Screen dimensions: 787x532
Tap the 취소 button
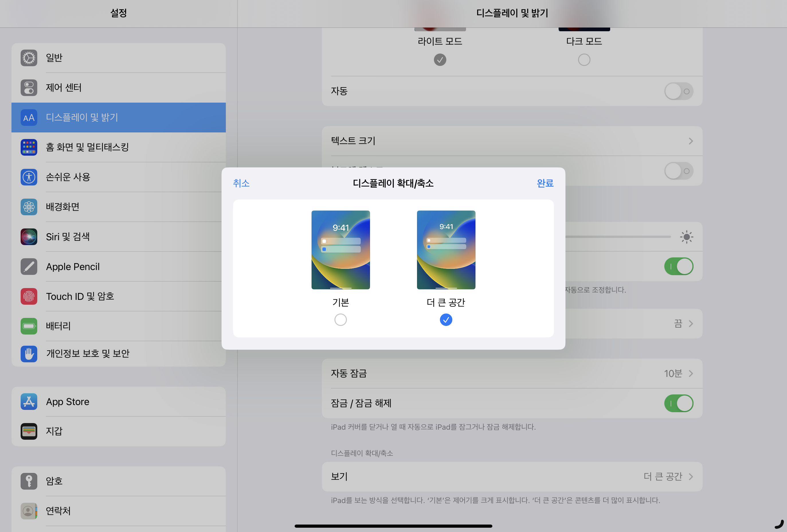point(241,183)
